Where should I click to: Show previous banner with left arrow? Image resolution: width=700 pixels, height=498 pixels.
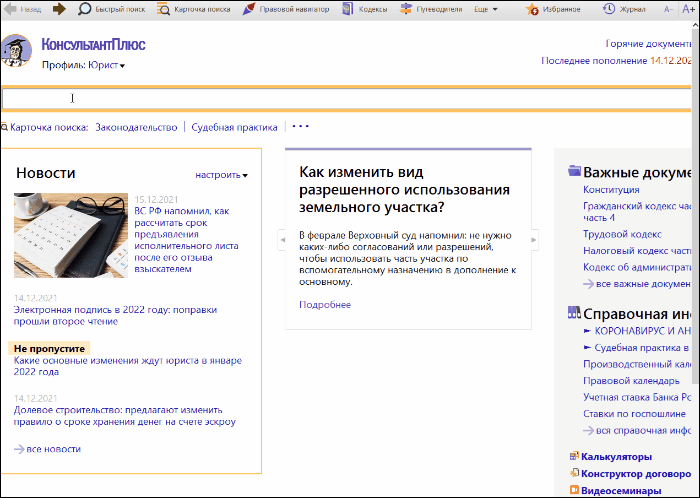282,240
